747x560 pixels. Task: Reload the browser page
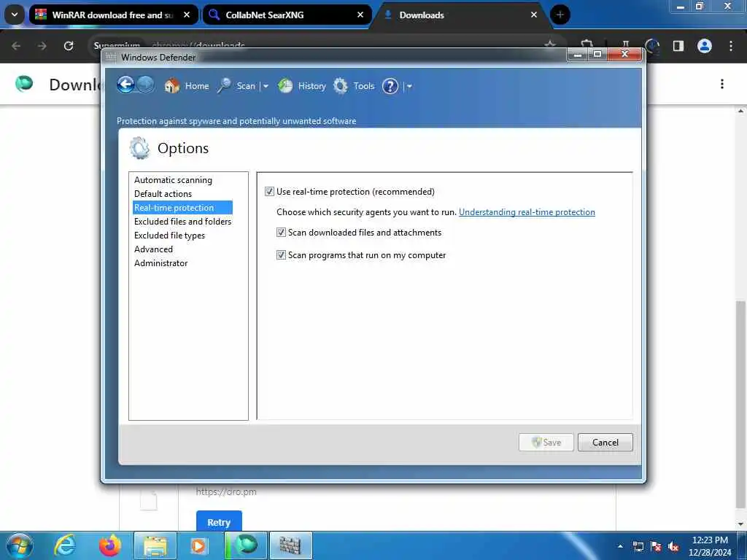pyautogui.click(x=68, y=46)
